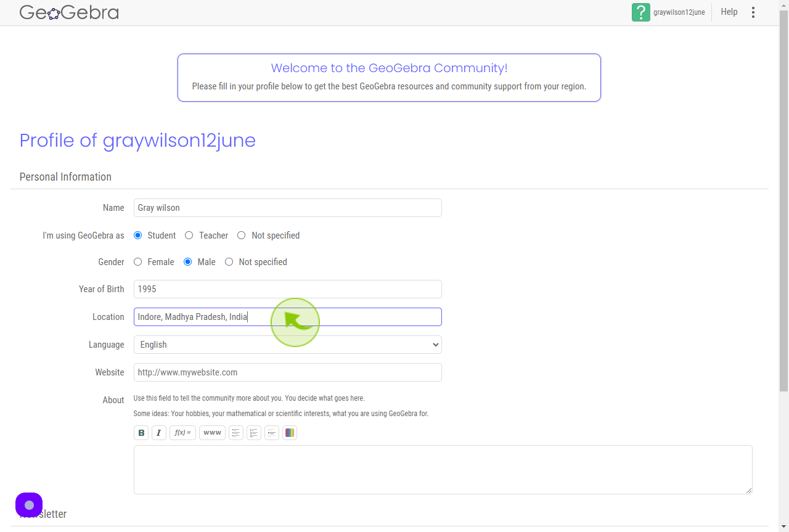The image size is (789, 532).
Task: Choose Not specified gender option
Action: pyautogui.click(x=229, y=262)
